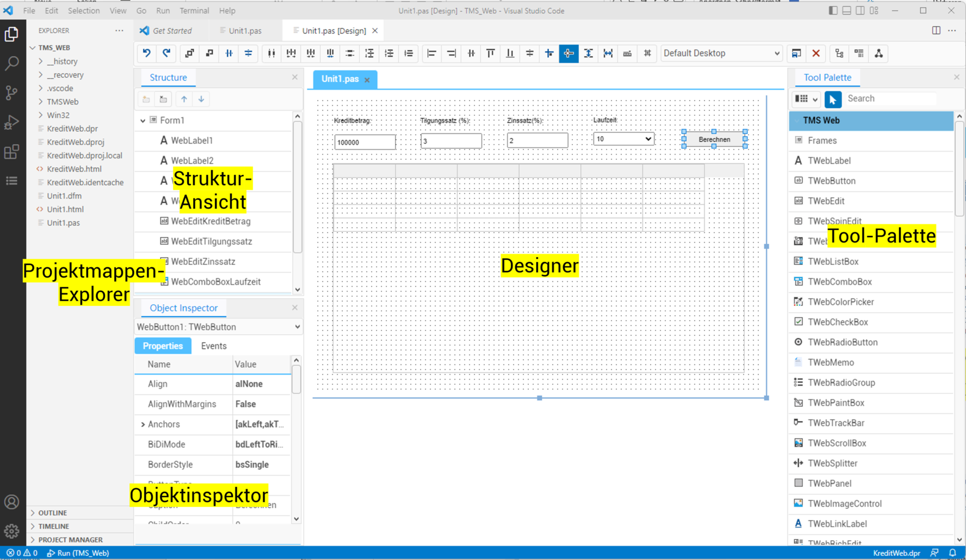Switch to the Events tab in the Object Inspector

214,345
